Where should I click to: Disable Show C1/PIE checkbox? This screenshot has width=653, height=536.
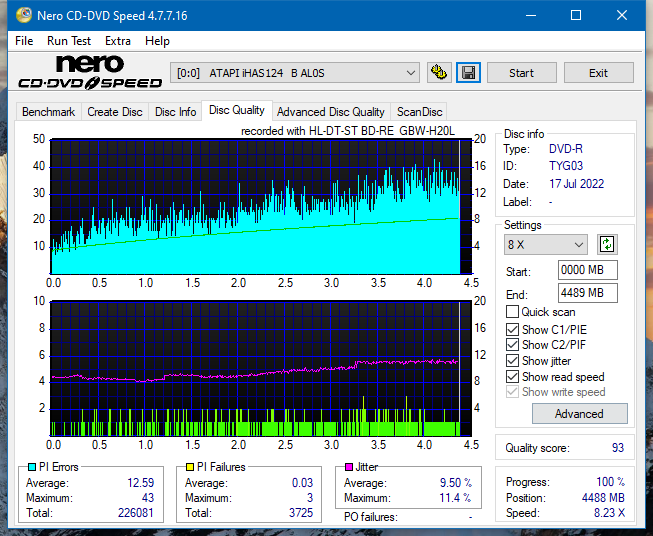pos(512,329)
